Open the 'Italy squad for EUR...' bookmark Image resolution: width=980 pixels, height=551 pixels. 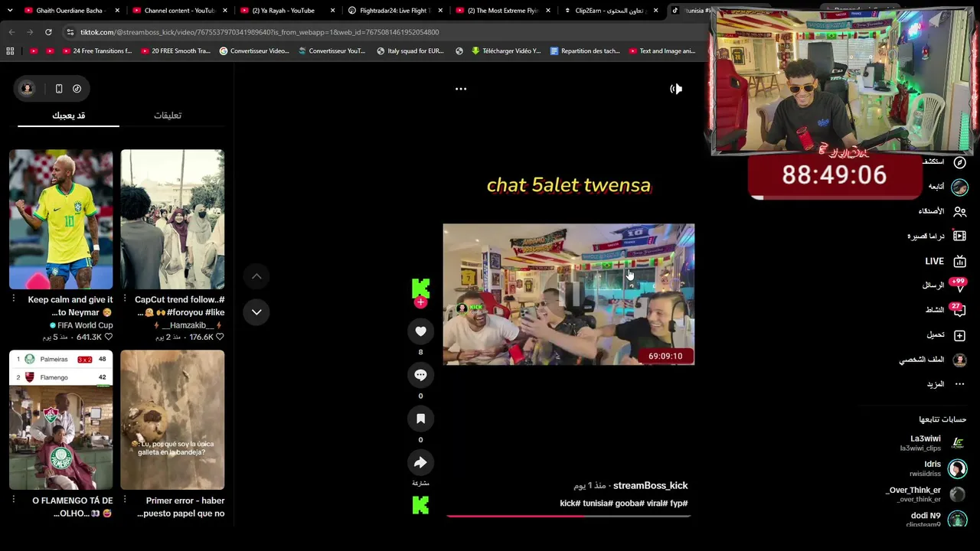click(x=409, y=51)
